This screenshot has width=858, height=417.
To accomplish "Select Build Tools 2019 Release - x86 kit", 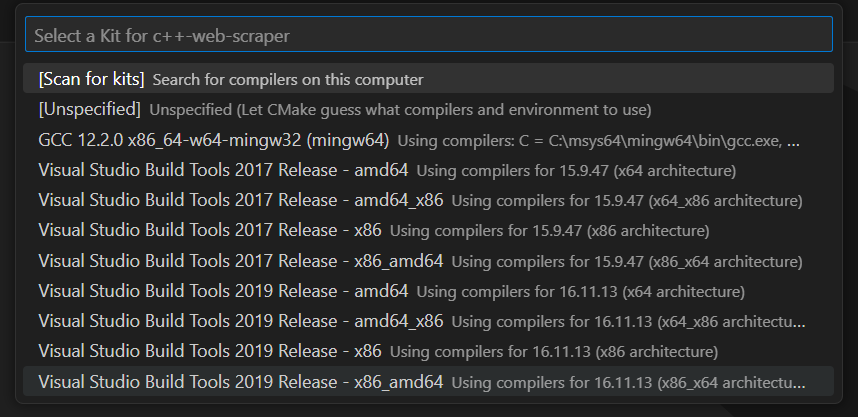I will [210, 352].
